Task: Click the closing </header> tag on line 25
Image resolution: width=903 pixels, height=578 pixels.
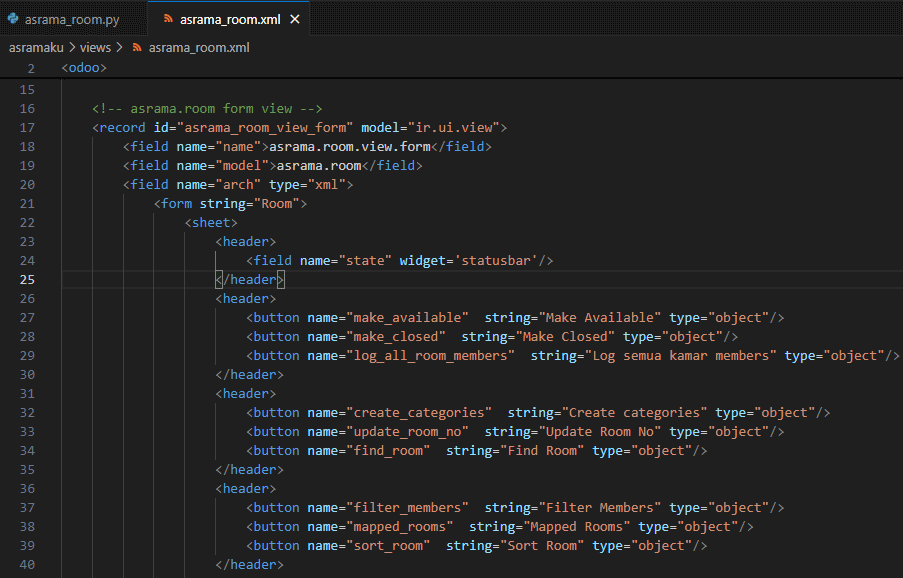Action: tap(249, 280)
